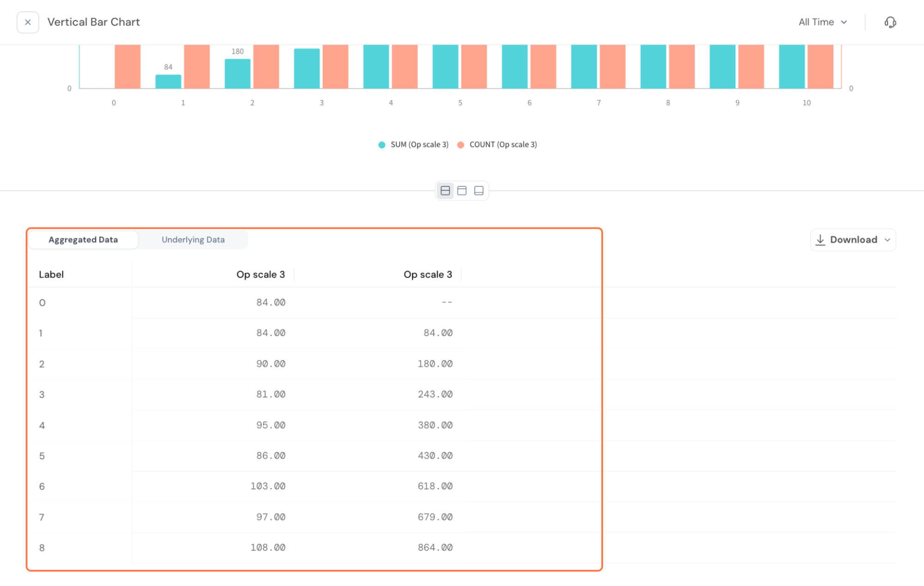
Task: Select the split half-and-half layout icon
Action: (x=445, y=191)
